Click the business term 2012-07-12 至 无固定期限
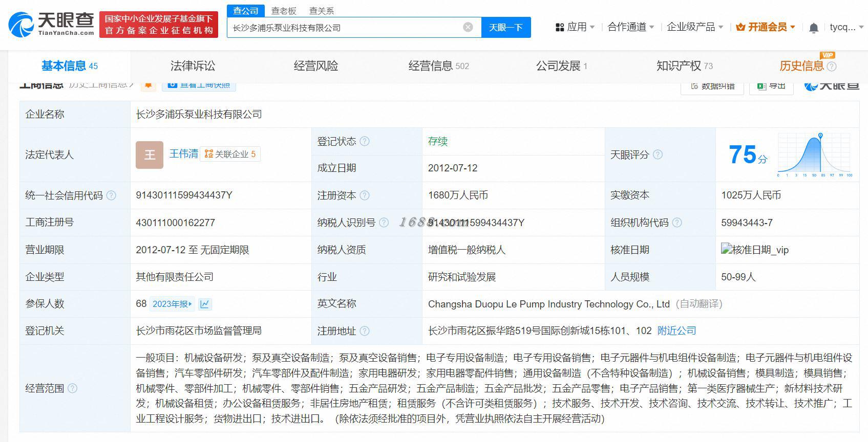This screenshot has height=442, width=868. (193, 250)
